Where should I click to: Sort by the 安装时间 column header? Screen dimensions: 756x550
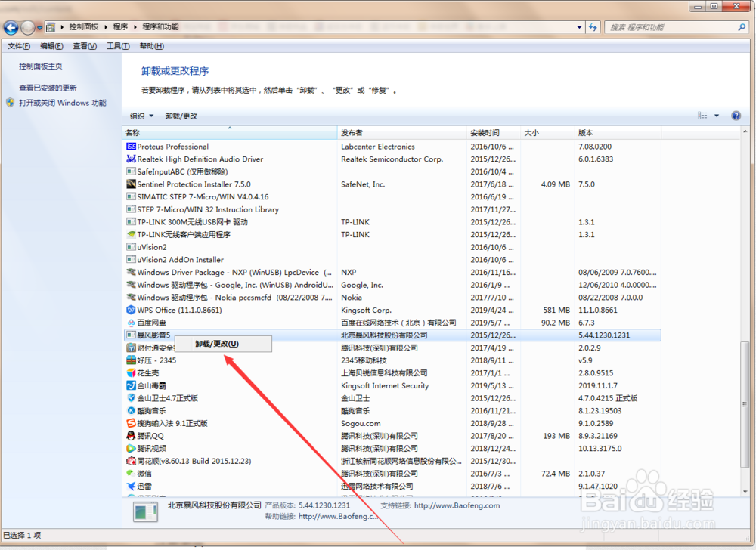tap(494, 133)
